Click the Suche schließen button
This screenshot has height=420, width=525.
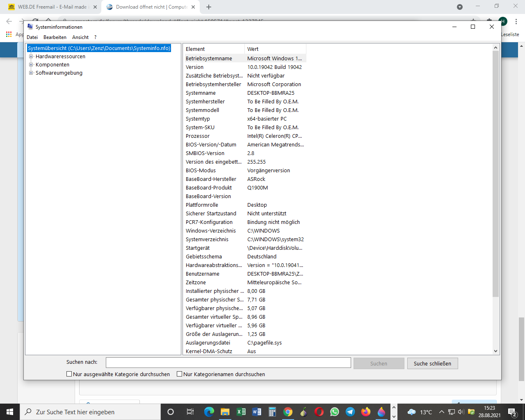(432, 363)
